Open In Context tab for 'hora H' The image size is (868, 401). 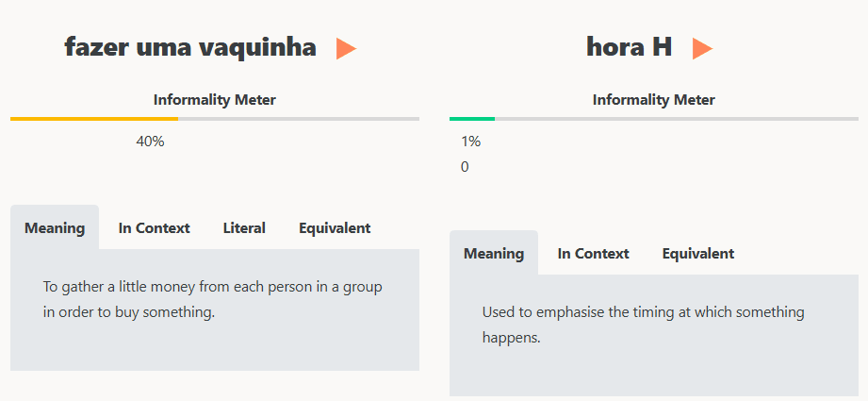pyautogui.click(x=593, y=254)
